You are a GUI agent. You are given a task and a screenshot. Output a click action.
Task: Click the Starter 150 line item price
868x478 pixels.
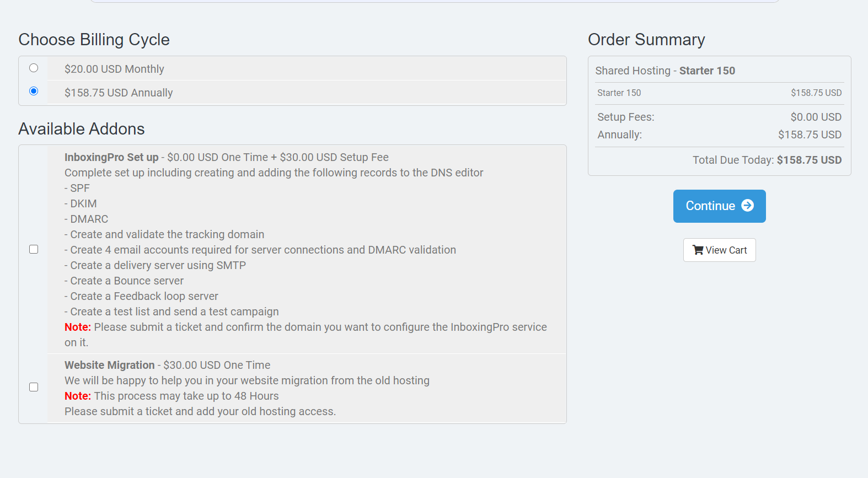tap(816, 93)
